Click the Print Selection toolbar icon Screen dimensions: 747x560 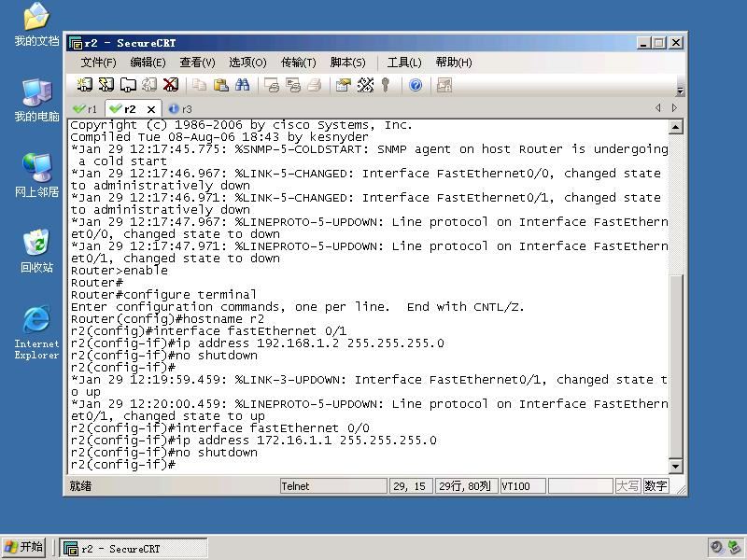(x=293, y=85)
